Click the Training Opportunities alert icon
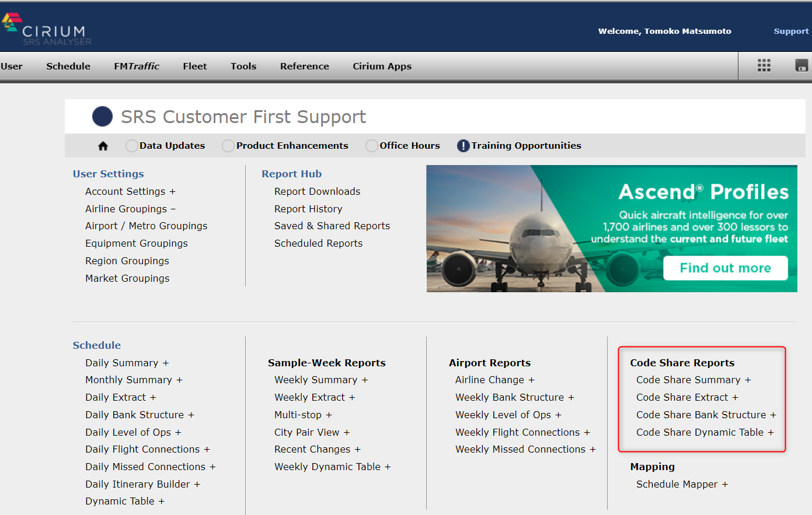Screen dimensions: 812x515 [x=463, y=146]
